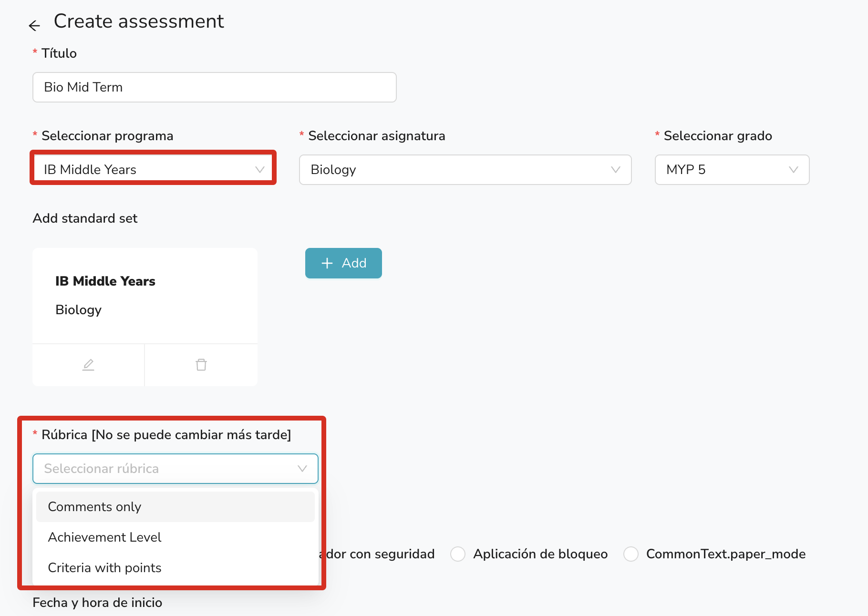
Task: Click the plus icon on the Add button
Action: click(x=327, y=263)
